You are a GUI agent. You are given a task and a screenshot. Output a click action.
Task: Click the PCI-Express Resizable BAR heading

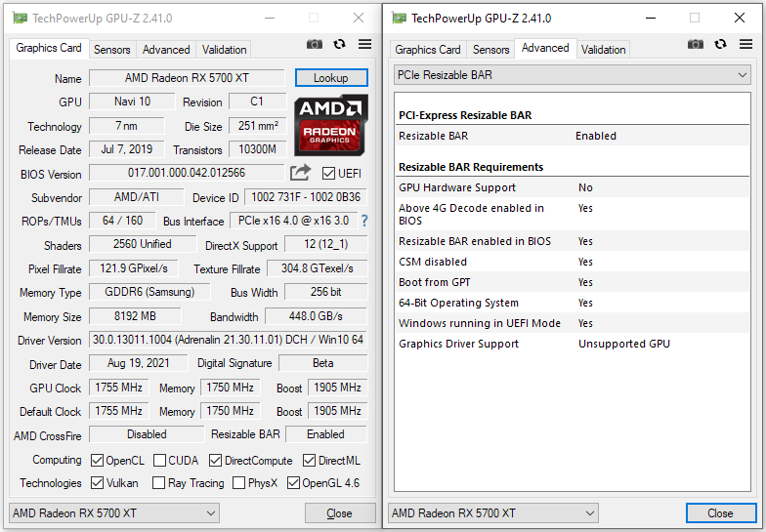(x=465, y=115)
